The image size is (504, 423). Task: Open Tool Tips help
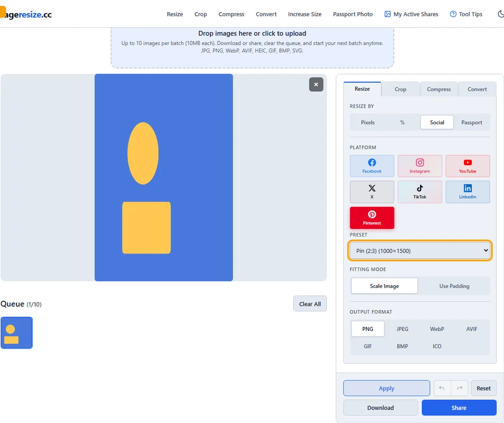pyautogui.click(x=466, y=14)
